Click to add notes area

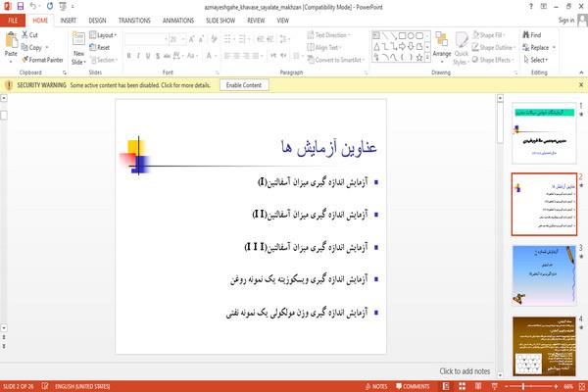465,371
